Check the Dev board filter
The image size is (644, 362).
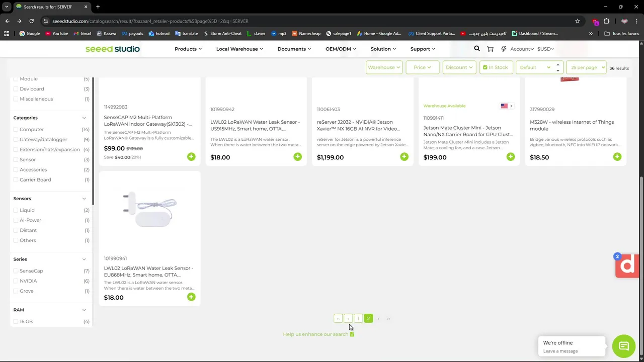coord(16,89)
